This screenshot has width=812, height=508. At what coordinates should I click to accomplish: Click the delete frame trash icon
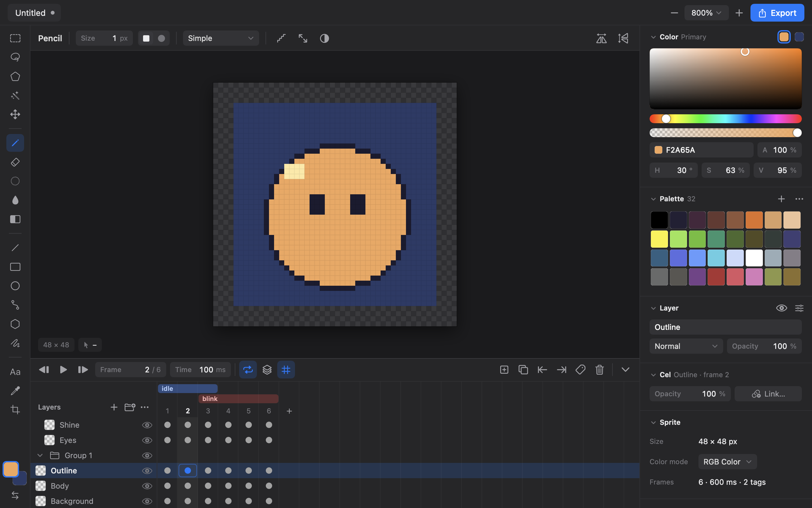[599, 370]
